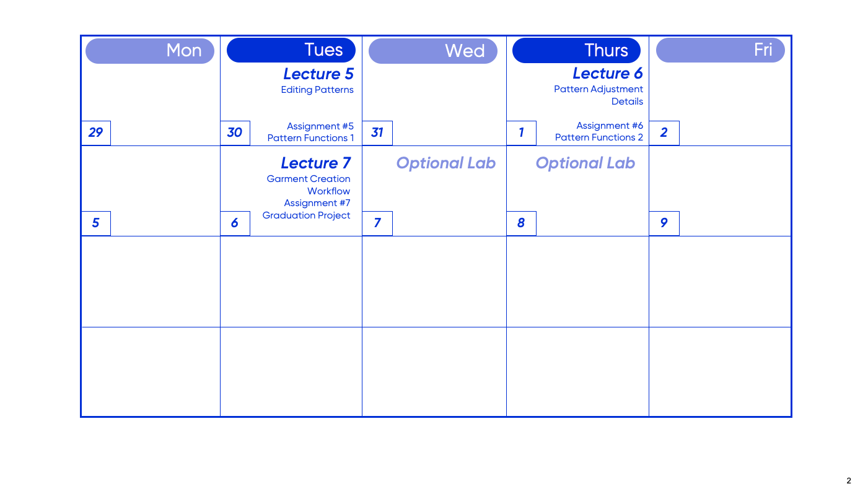868x489 pixels.
Task: Click the date box numbered 6
Action: (235, 223)
